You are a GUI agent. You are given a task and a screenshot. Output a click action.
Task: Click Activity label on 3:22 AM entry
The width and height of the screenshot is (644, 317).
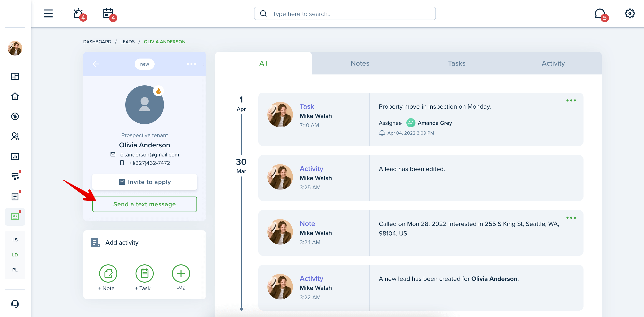coord(311,279)
